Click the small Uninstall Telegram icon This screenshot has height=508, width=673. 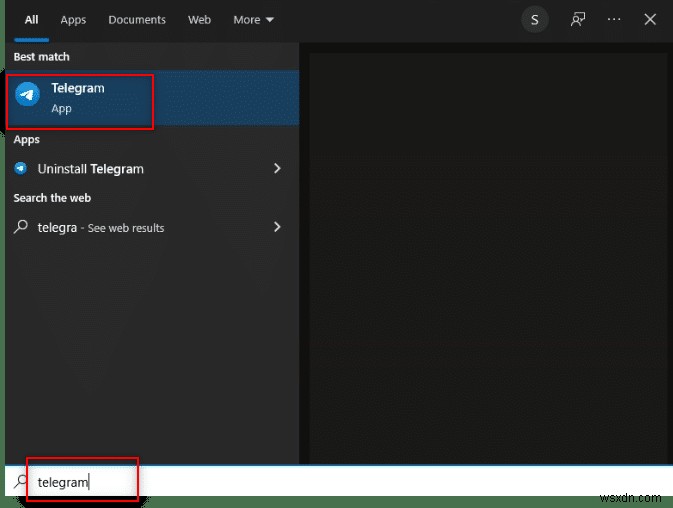pyautogui.click(x=21, y=169)
